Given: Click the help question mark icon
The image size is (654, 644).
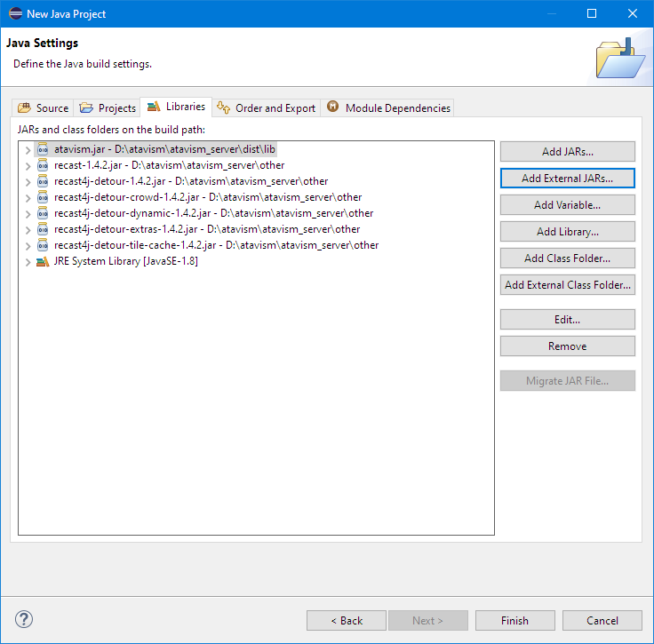Looking at the screenshot, I should (x=24, y=620).
